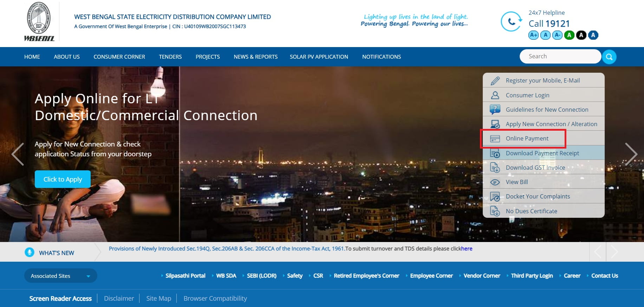The width and height of the screenshot is (644, 307).
Task: Click the user icon for Consumer Login
Action: (x=495, y=95)
